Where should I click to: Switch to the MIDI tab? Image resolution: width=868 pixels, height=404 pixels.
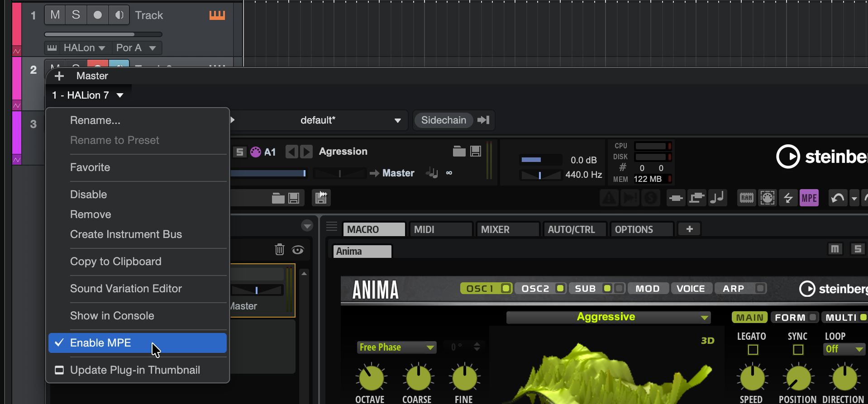[441, 229]
